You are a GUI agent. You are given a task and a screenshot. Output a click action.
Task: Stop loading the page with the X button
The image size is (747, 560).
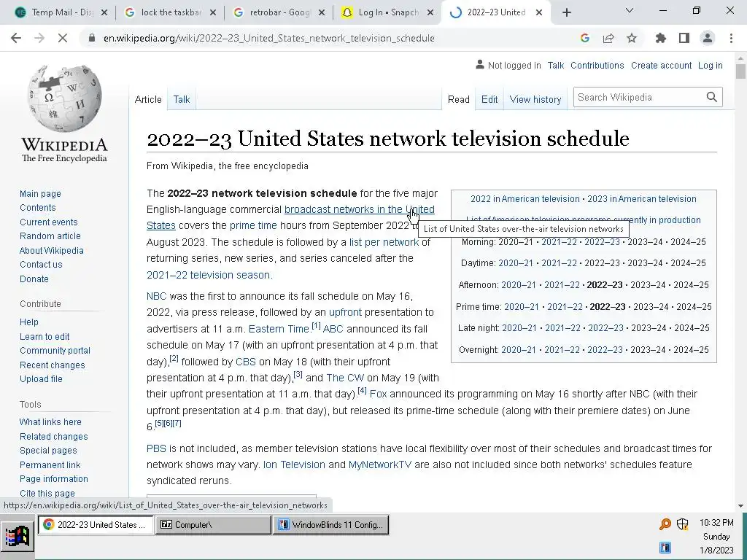63,38
